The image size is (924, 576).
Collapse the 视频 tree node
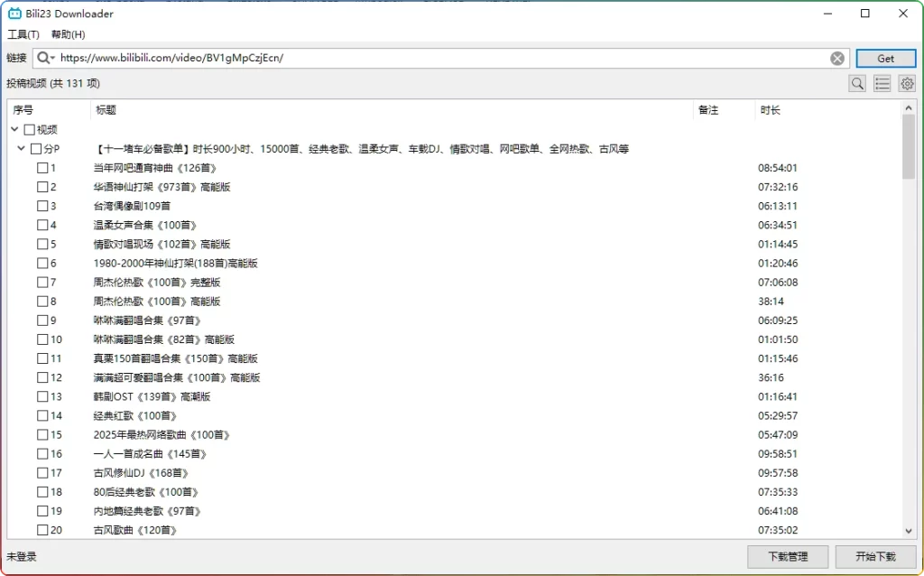coord(15,130)
